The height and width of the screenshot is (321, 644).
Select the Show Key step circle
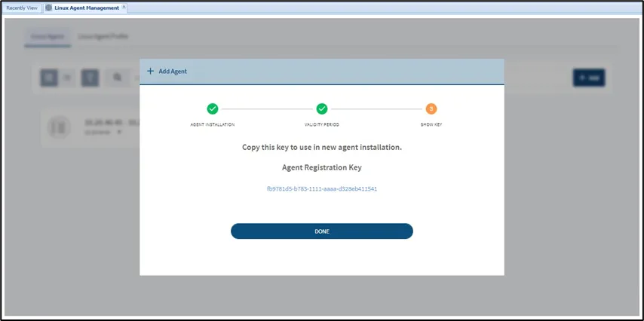tap(431, 109)
